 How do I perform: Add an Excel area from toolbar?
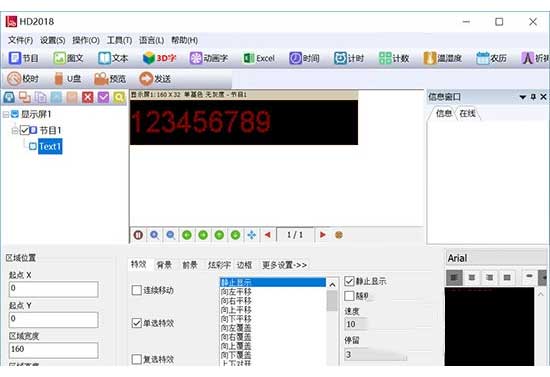tap(259, 58)
